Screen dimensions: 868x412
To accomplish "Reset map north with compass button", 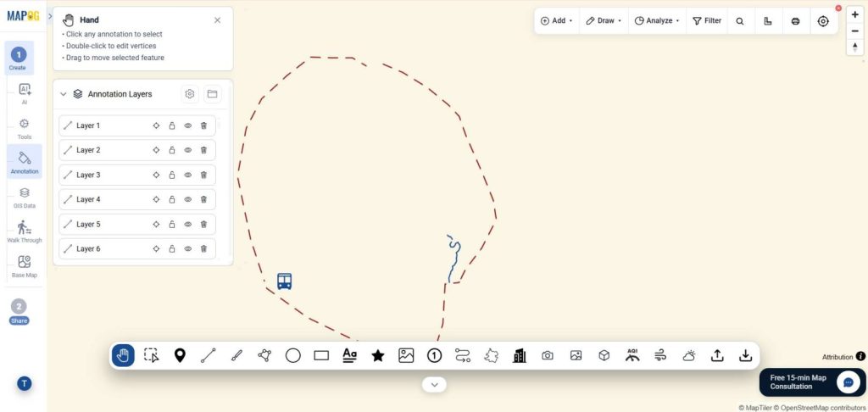I will 855,47.
